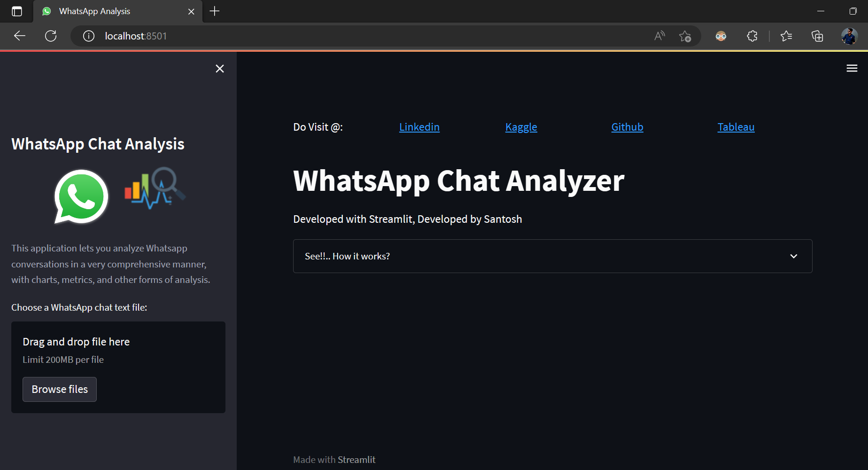View site information icon in address bar
868x470 pixels.
[89, 36]
